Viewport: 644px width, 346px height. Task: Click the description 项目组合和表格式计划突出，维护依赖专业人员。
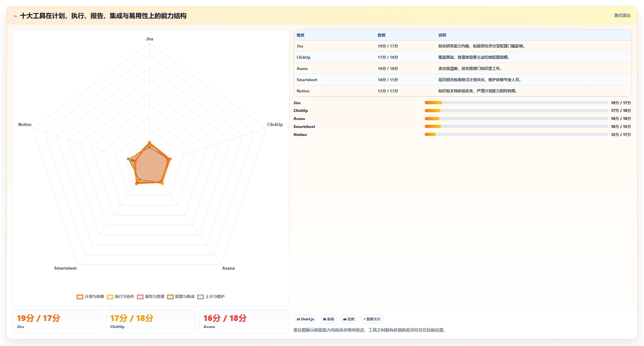[x=480, y=80]
